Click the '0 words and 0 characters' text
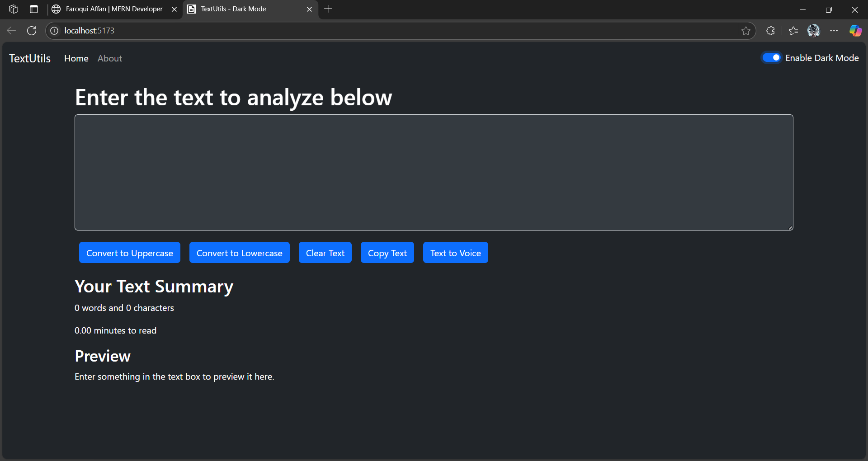Screen dimensions: 868x461 click(124, 308)
